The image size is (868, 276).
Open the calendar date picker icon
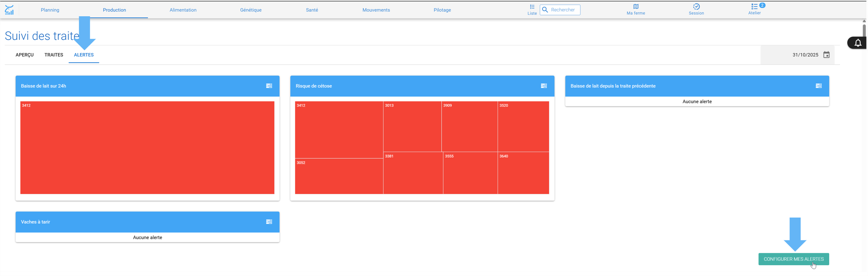pos(827,55)
